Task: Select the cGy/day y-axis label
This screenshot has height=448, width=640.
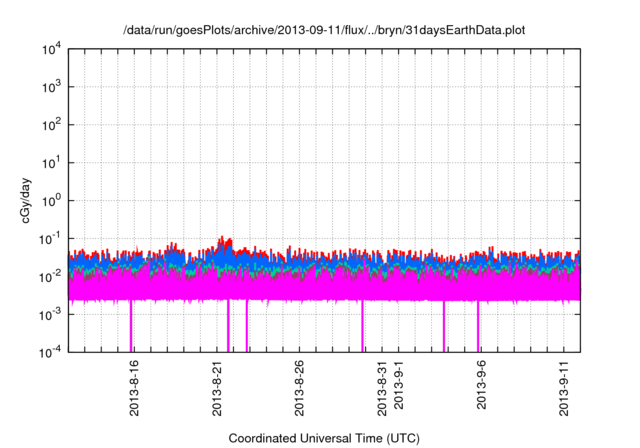Action: pos(25,200)
